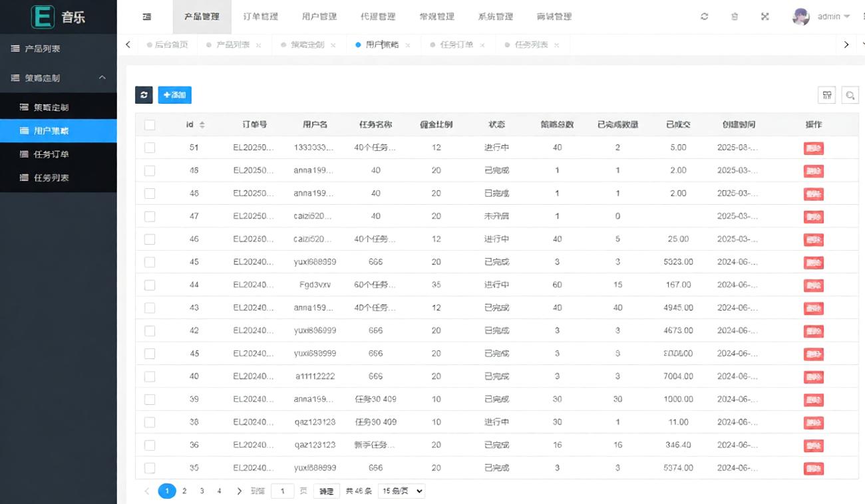Click the 确定 pagination button
This screenshot has height=504, width=865.
tap(327, 491)
